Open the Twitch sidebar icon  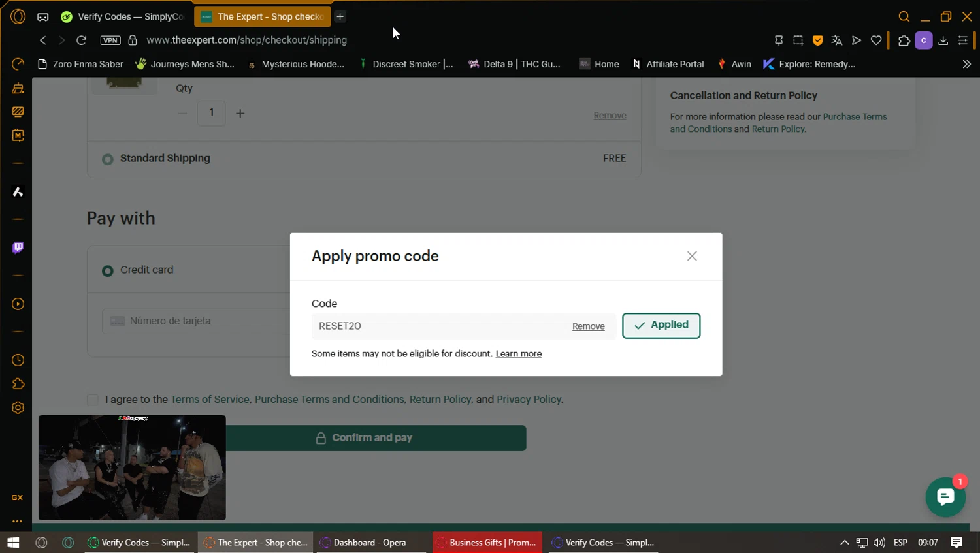pos(18,247)
